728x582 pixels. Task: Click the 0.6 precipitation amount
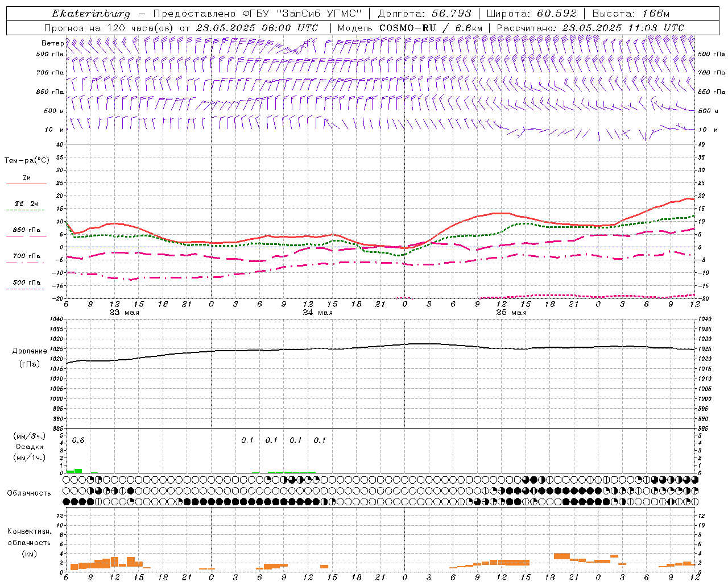click(x=78, y=440)
